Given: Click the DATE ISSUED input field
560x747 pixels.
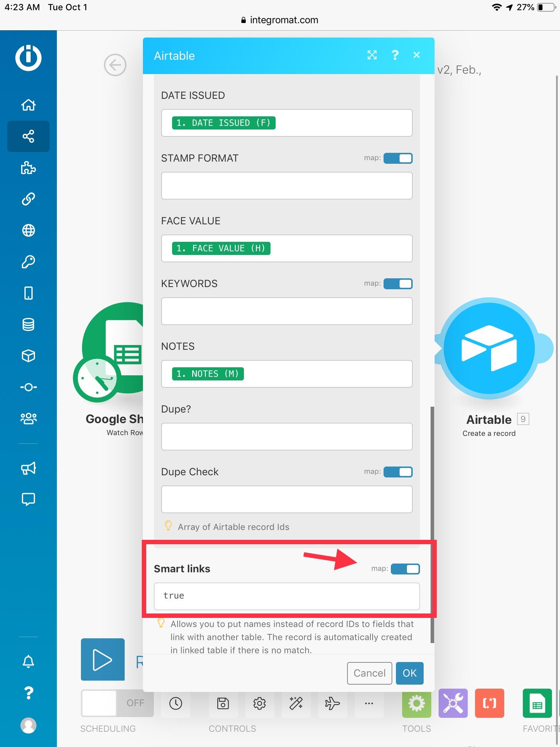Looking at the screenshot, I should click(287, 123).
